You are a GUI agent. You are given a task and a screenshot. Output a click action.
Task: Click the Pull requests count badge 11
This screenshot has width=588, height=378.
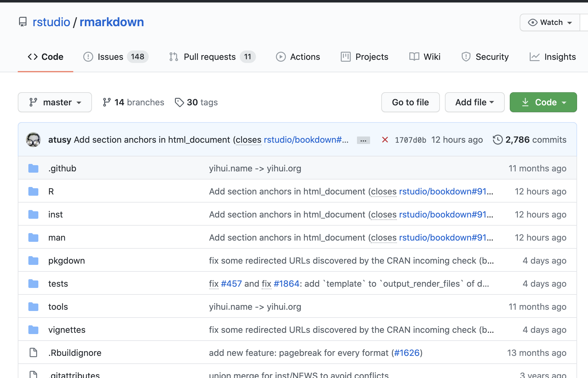(x=248, y=57)
